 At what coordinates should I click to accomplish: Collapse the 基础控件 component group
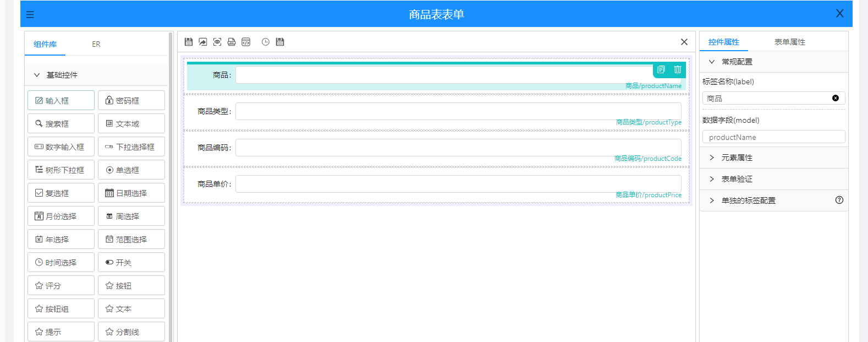pyautogui.click(x=37, y=75)
